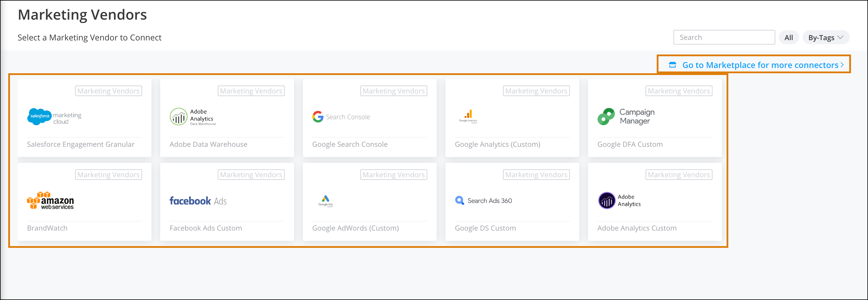Choose the Google Analytics bar chart logo
The image size is (868, 300).
pos(468,116)
